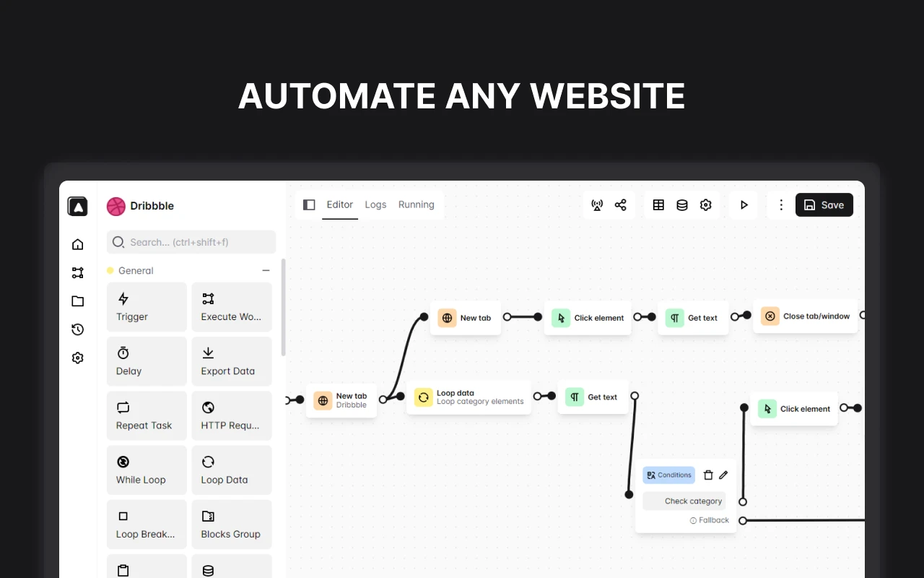Open the three-dot more options menu

click(781, 205)
